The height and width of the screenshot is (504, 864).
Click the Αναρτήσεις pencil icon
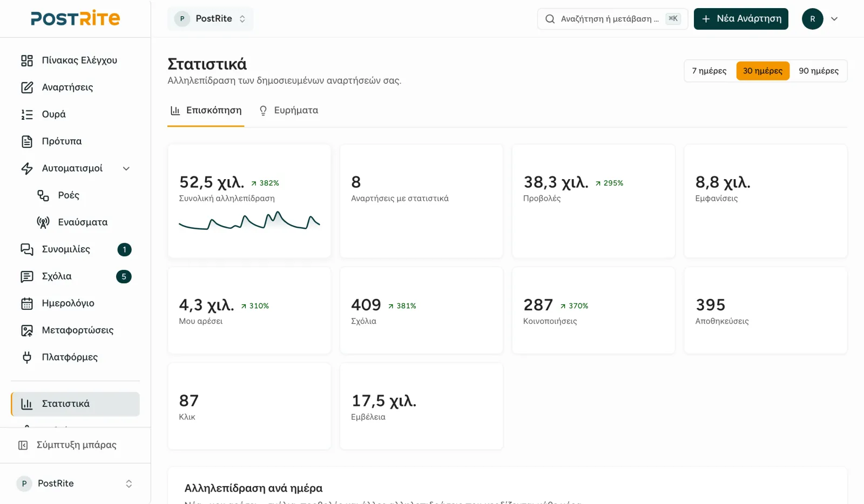27,87
